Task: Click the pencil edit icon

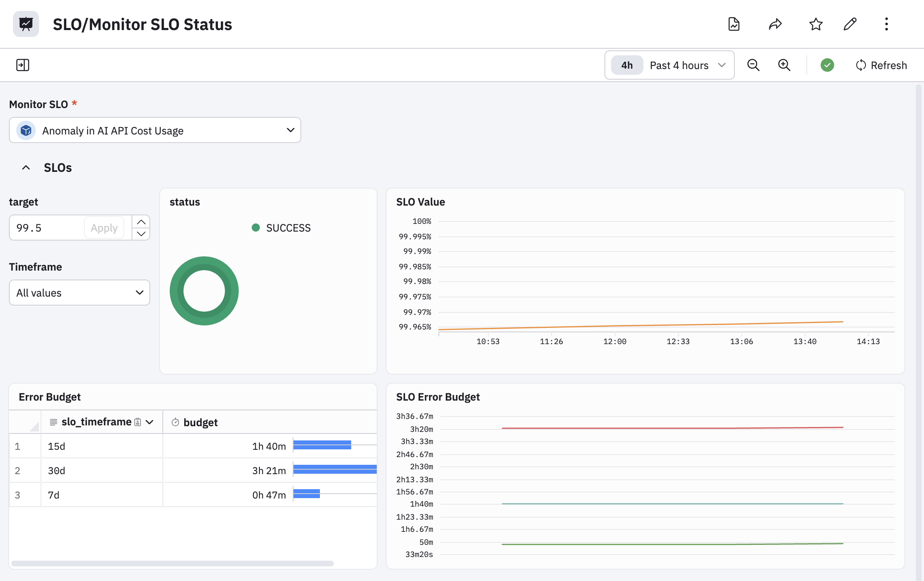Action: tap(850, 24)
